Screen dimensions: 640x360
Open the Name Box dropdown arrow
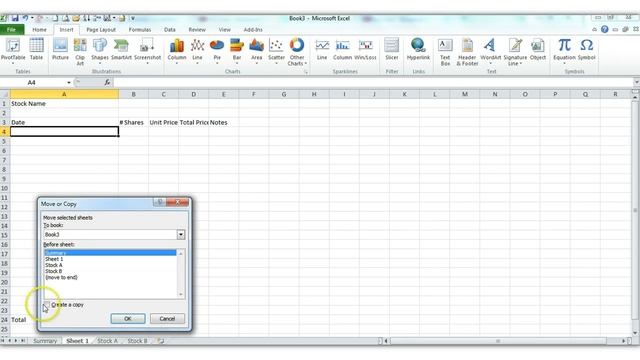pos(69,82)
